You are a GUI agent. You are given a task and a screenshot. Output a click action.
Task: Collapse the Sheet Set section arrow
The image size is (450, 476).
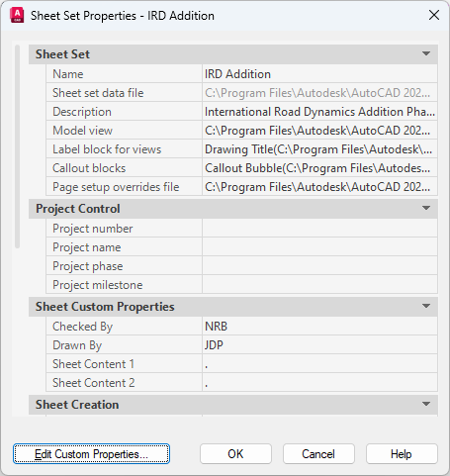tap(426, 53)
